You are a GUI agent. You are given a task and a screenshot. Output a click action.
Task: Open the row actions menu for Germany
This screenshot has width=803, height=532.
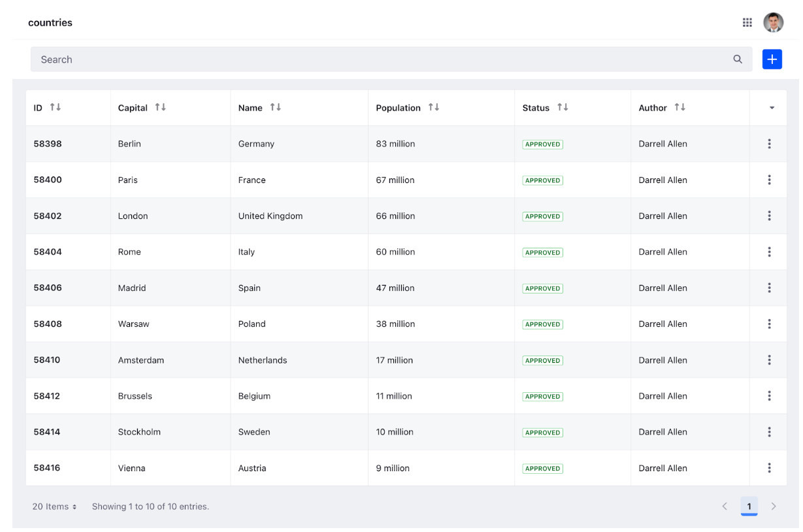coord(769,144)
